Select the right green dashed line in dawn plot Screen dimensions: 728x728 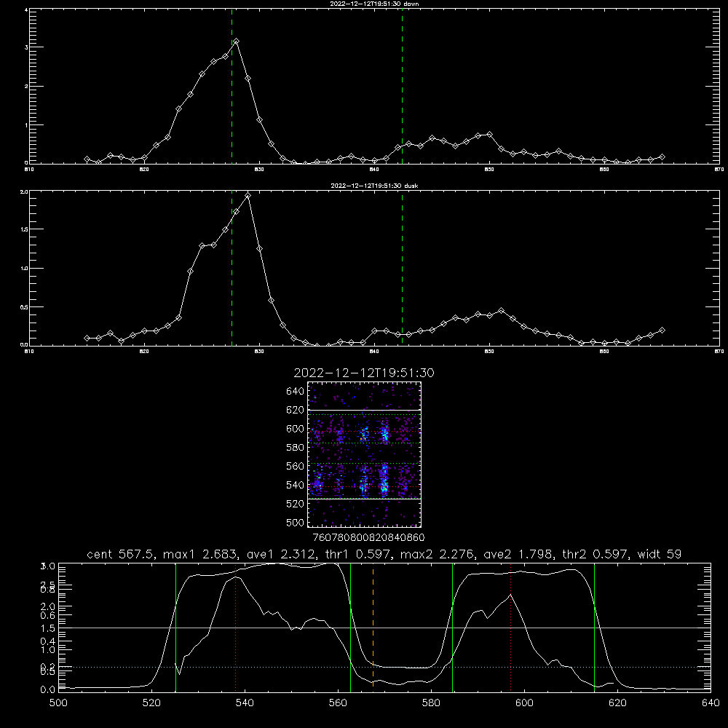click(x=402, y=87)
